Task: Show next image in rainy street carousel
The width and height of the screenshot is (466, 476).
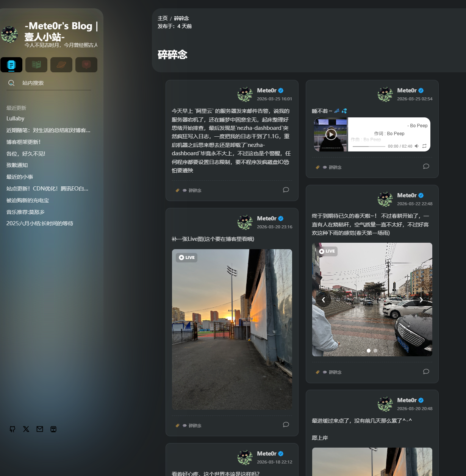Action: 421,300
